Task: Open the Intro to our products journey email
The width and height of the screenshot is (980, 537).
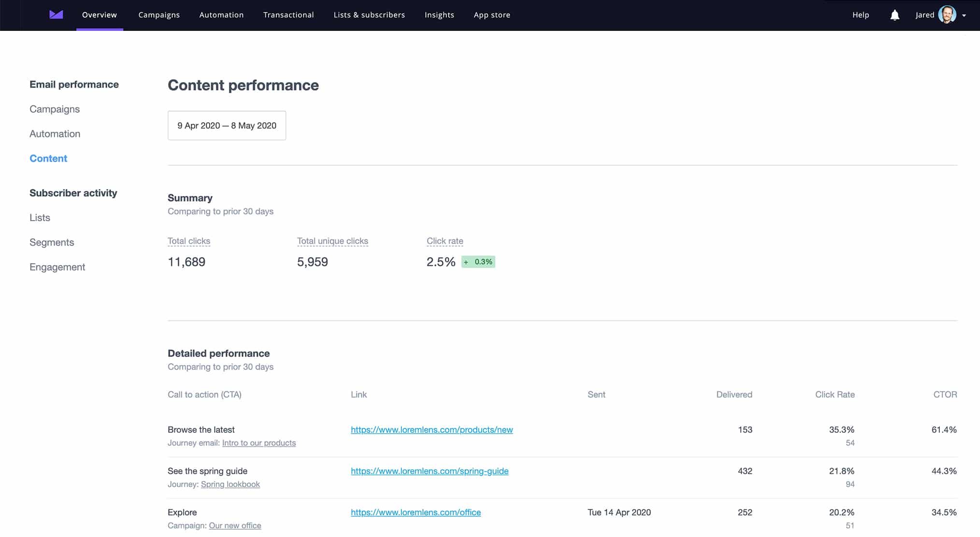Action: (259, 443)
